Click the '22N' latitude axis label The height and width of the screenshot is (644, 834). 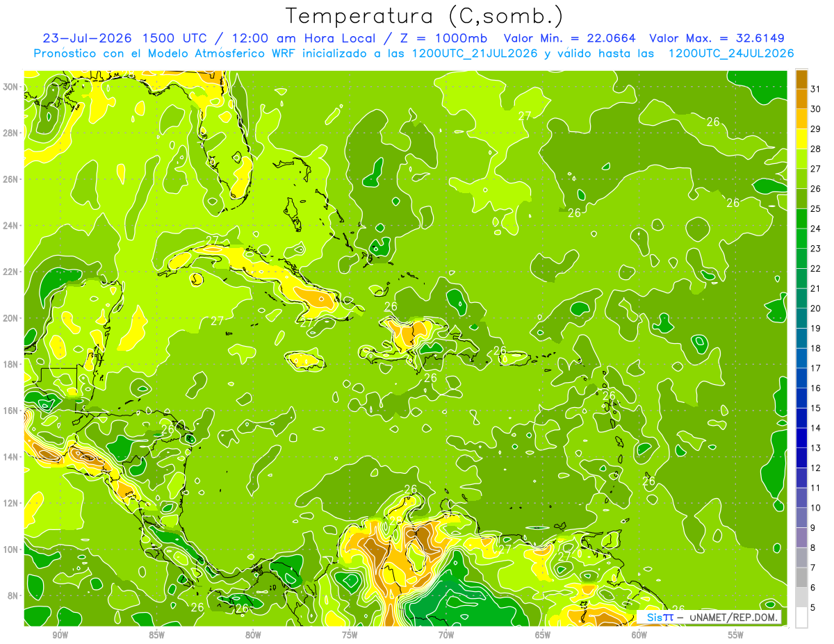11,272
